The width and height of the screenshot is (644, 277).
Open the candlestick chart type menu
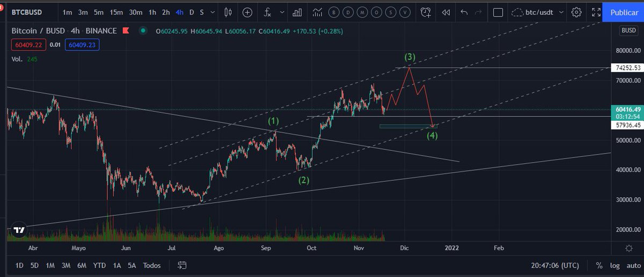click(x=229, y=12)
